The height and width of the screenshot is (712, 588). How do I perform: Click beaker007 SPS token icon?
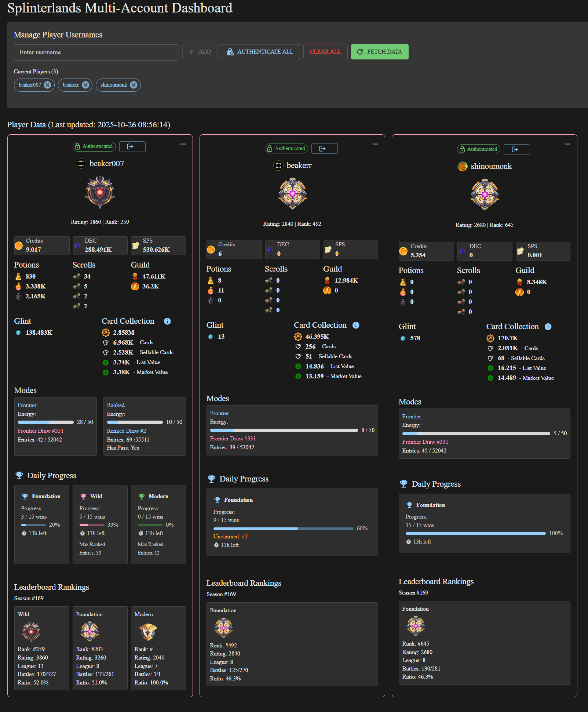pyautogui.click(x=136, y=246)
